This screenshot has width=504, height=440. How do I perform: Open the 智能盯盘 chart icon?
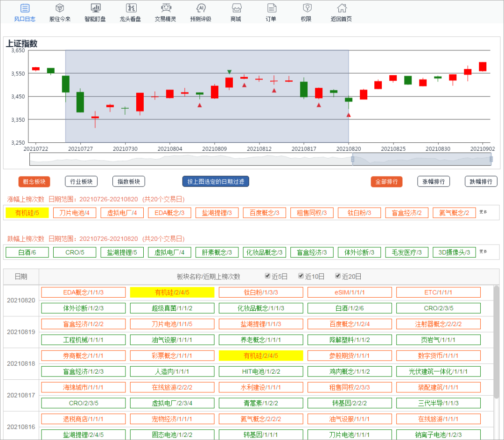click(95, 8)
